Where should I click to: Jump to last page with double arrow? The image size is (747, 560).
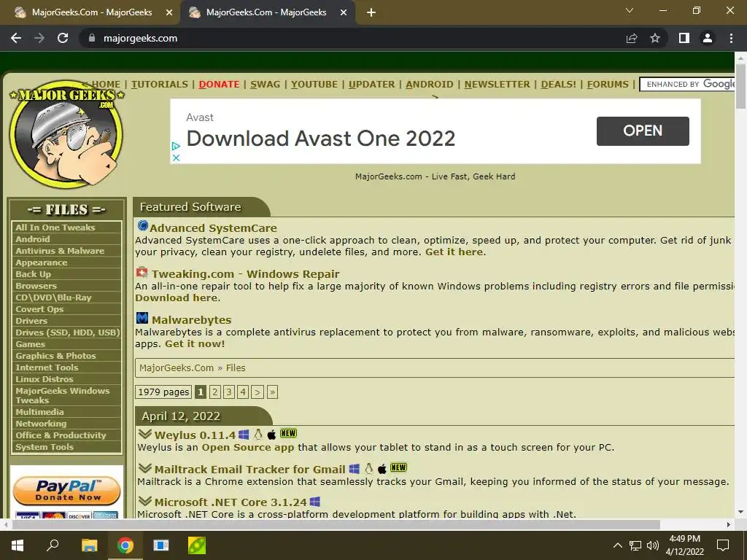tap(272, 392)
